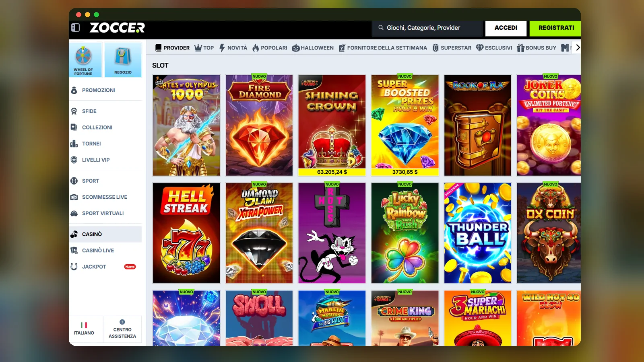The width and height of the screenshot is (644, 362).
Task: Toggle the sidebar collapse icon
Action: (x=75, y=28)
